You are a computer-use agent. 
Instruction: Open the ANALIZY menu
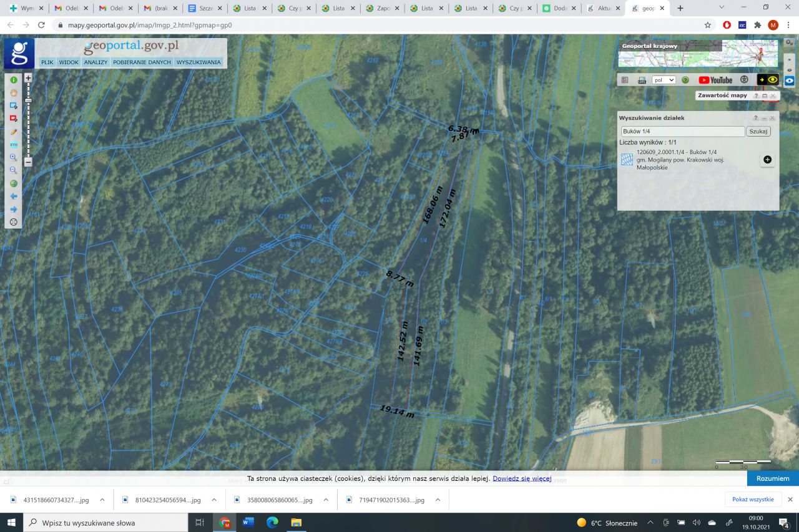pyautogui.click(x=96, y=62)
